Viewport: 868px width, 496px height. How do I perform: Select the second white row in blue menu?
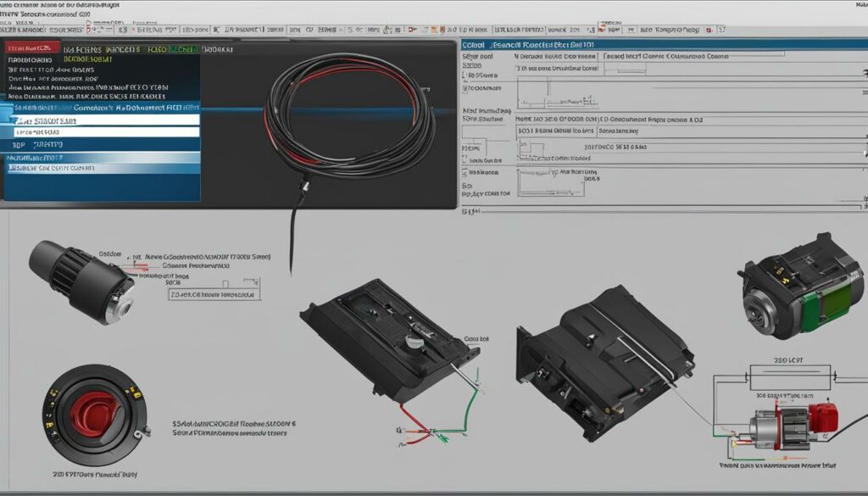click(107, 132)
